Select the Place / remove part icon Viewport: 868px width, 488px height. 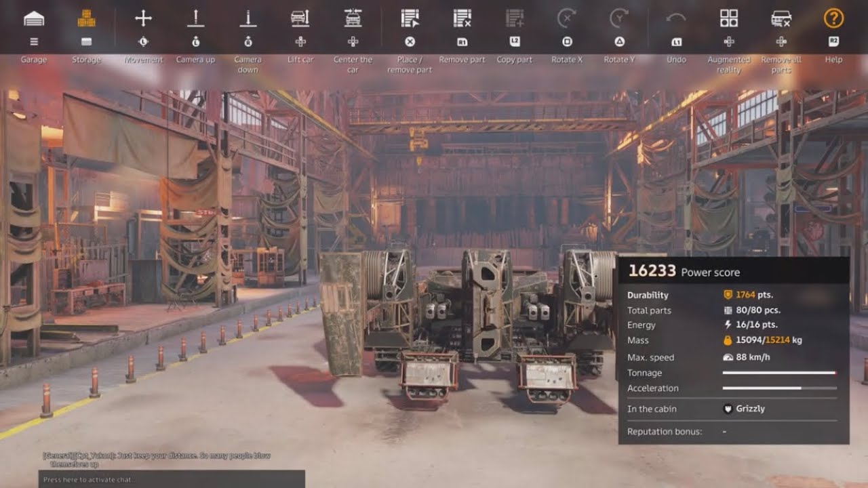click(x=410, y=18)
